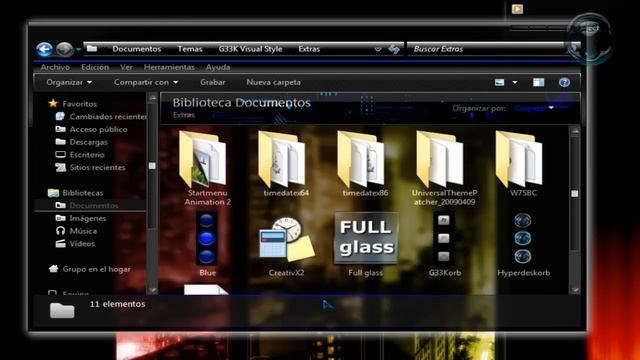Screen dimensions: 640x360
Task: Open help with the question mark icon
Action: (564, 82)
